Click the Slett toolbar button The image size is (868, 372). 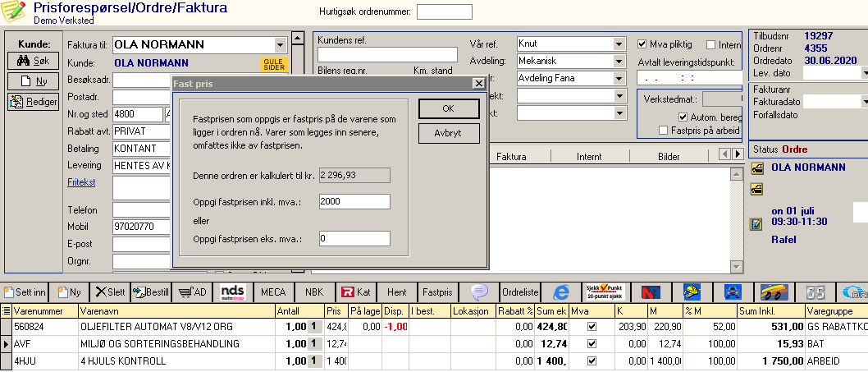click(109, 292)
